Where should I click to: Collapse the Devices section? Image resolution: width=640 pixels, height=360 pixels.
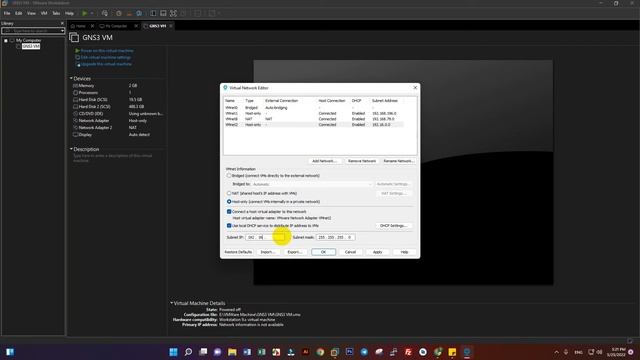71,78
